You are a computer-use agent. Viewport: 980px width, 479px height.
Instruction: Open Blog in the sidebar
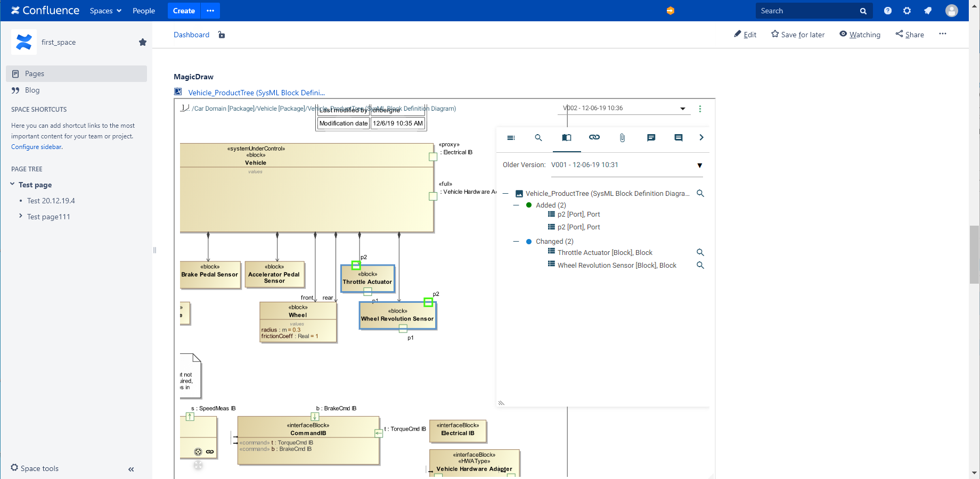(x=32, y=90)
